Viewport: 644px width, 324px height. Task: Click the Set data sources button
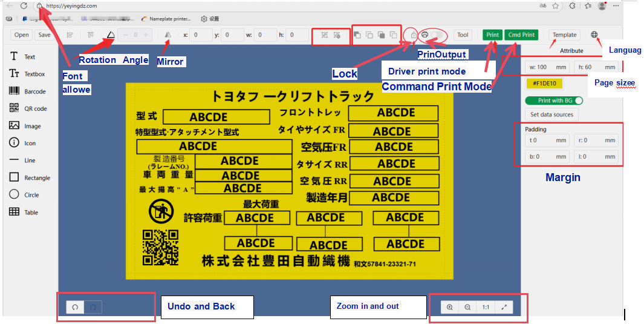[x=551, y=114]
